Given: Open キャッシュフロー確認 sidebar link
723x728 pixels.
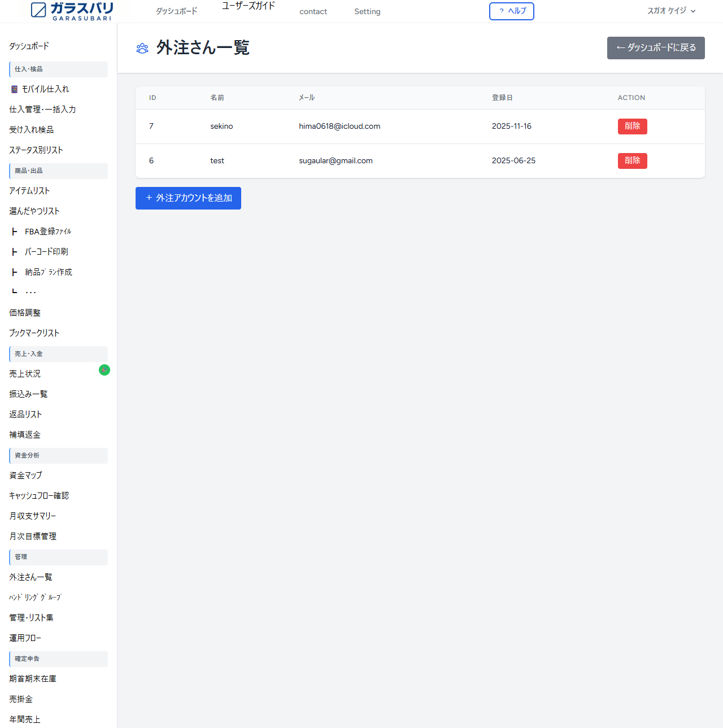Looking at the screenshot, I should pos(39,496).
